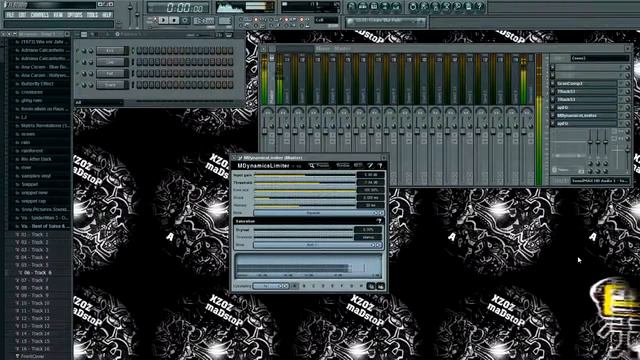Image resolution: width=640 pixels, height=360 pixels.
Task: Open the EDIT menu
Action: 22,15
